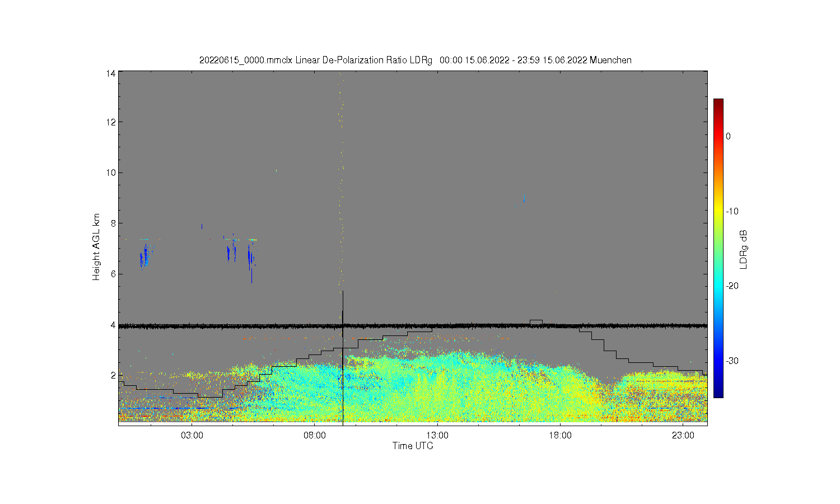Click the 8 km height tick label
This screenshot has width=840, height=504.
[x=113, y=223]
